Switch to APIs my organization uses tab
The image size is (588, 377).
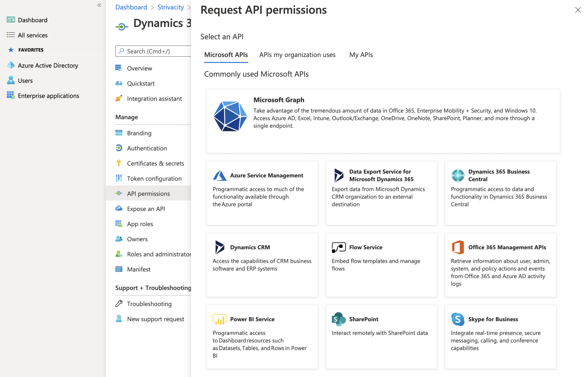pos(297,55)
